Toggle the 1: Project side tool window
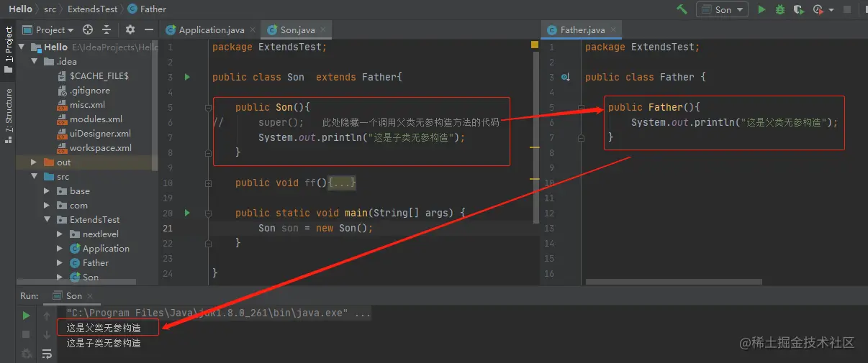This screenshot has height=363, width=868. coord(8,50)
